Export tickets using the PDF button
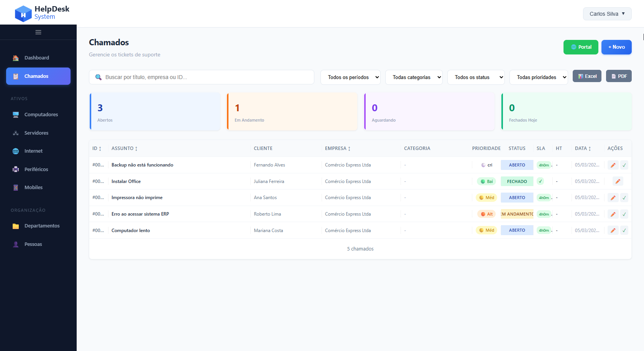644x351 pixels. coord(618,76)
